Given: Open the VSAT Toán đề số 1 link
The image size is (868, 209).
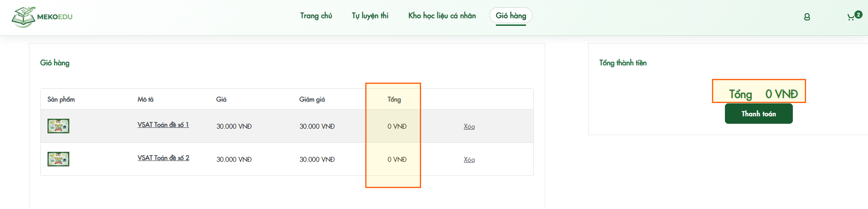Looking at the screenshot, I should pyautogui.click(x=163, y=125).
